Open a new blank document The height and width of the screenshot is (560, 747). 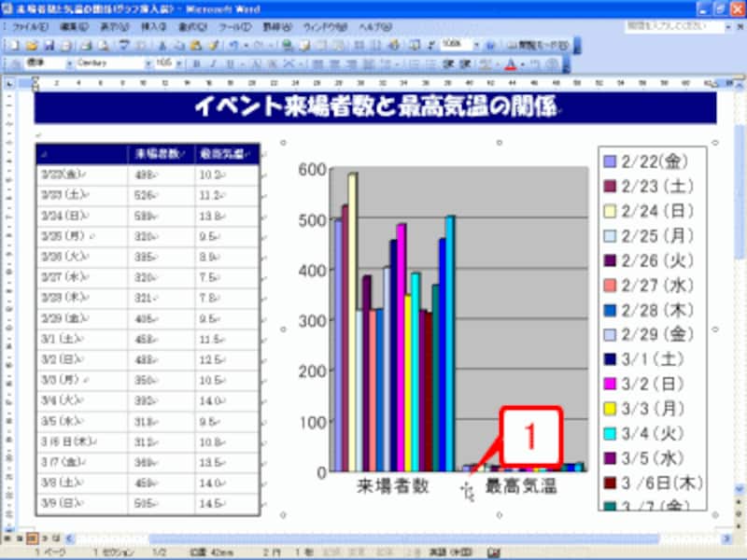coord(13,43)
